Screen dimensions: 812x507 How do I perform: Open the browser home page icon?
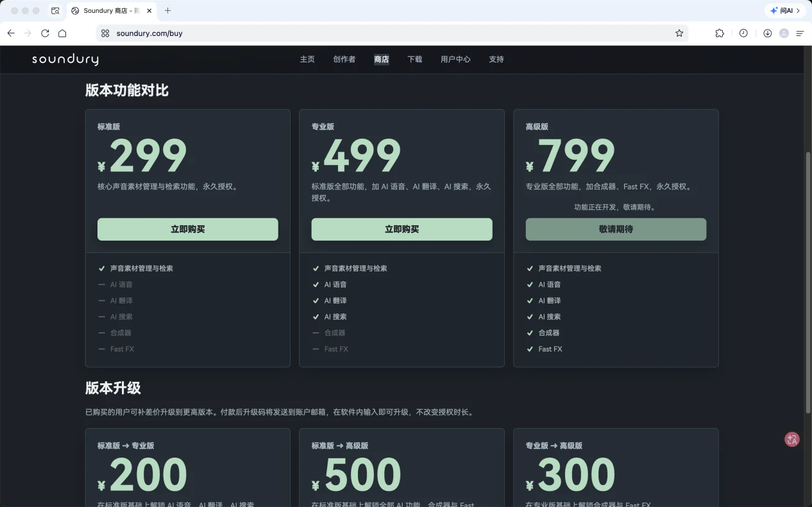coord(62,33)
